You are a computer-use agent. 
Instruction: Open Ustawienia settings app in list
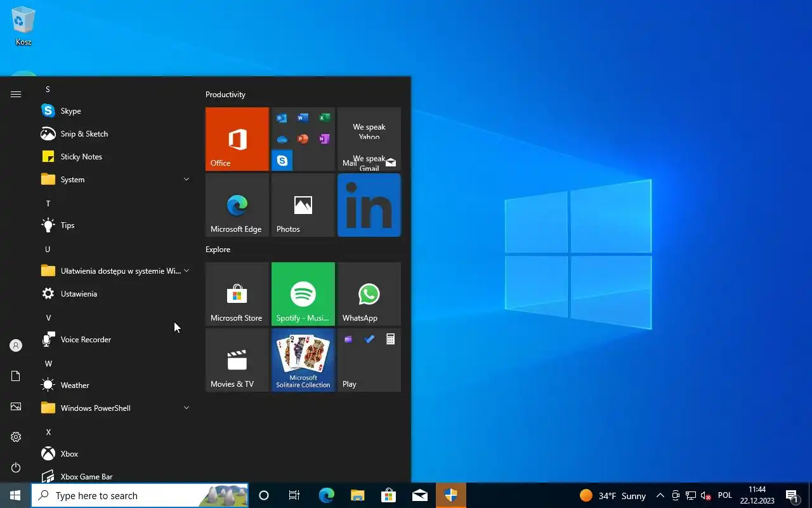[x=115, y=294]
